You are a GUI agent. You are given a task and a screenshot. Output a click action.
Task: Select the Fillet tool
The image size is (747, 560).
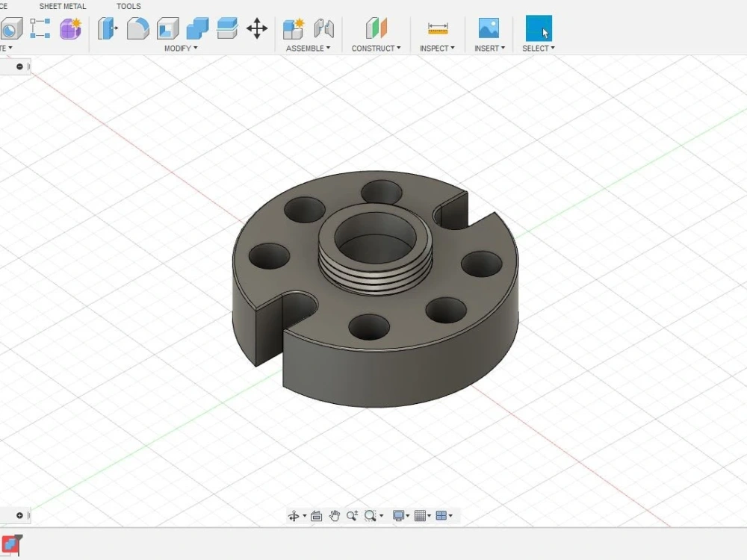pos(137,28)
